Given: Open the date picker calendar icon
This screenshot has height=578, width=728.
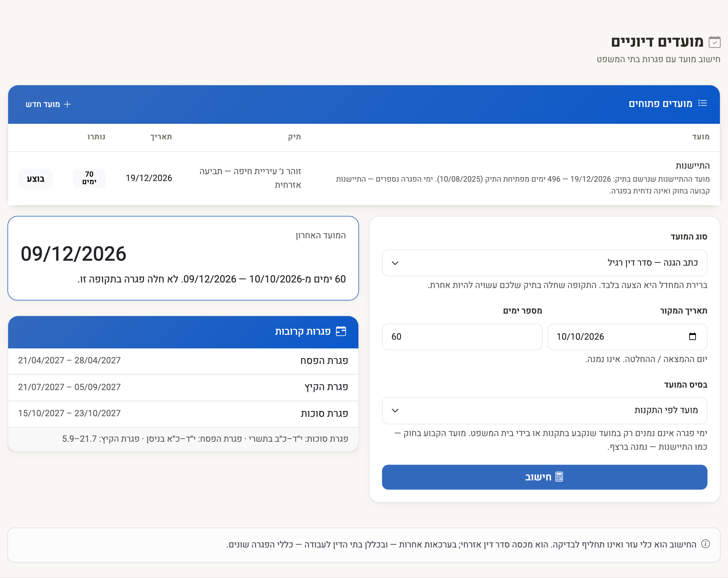Looking at the screenshot, I should (x=693, y=337).
